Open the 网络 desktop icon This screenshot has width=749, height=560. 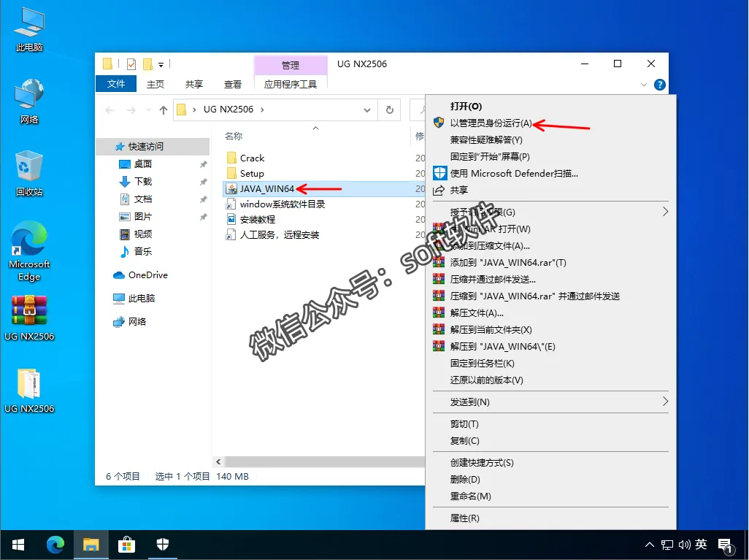pyautogui.click(x=29, y=101)
